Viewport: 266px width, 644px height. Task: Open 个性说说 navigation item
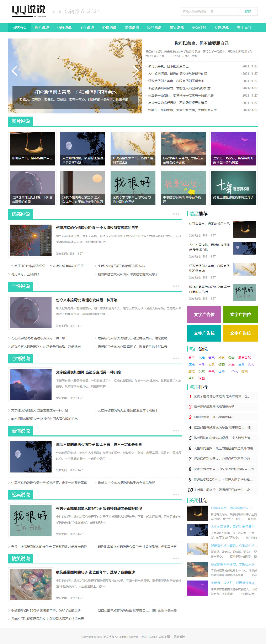pyautogui.click(x=87, y=27)
